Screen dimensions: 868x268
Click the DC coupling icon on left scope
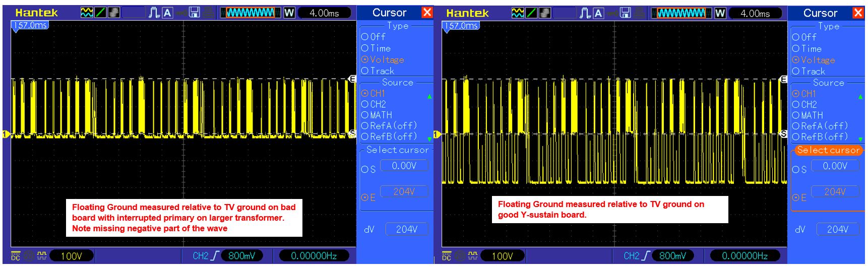(16, 256)
